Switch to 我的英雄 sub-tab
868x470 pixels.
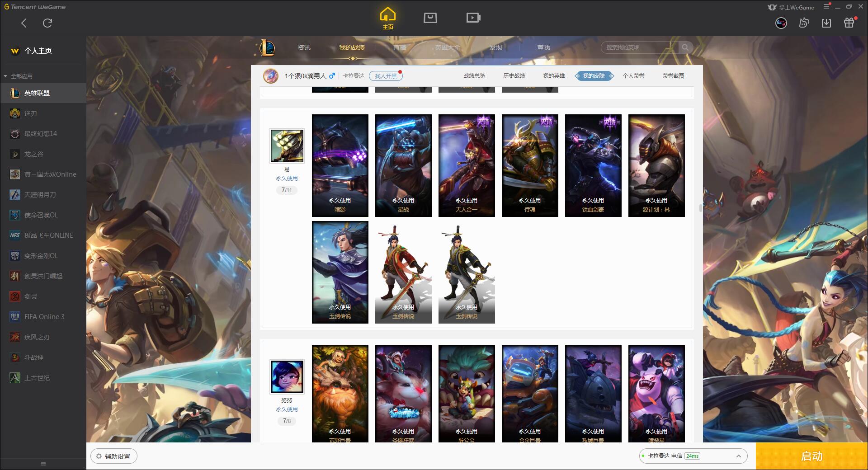[554, 76]
